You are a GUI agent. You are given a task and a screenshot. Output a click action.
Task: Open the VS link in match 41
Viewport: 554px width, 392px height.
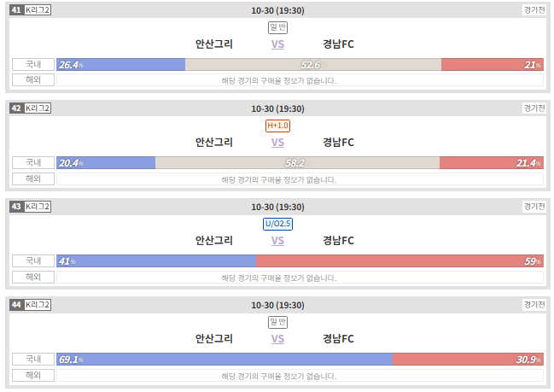tap(277, 44)
